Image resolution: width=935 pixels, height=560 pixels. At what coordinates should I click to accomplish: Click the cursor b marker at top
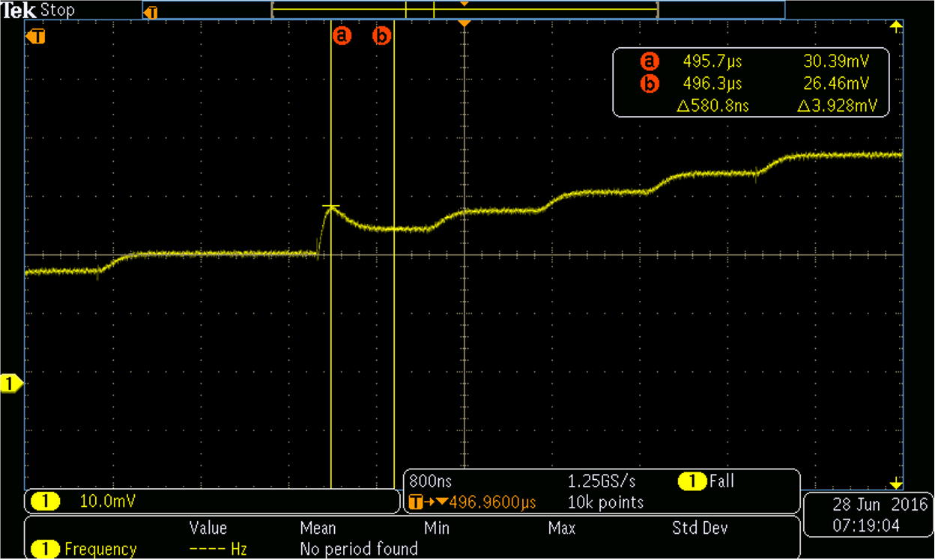pyautogui.click(x=382, y=35)
